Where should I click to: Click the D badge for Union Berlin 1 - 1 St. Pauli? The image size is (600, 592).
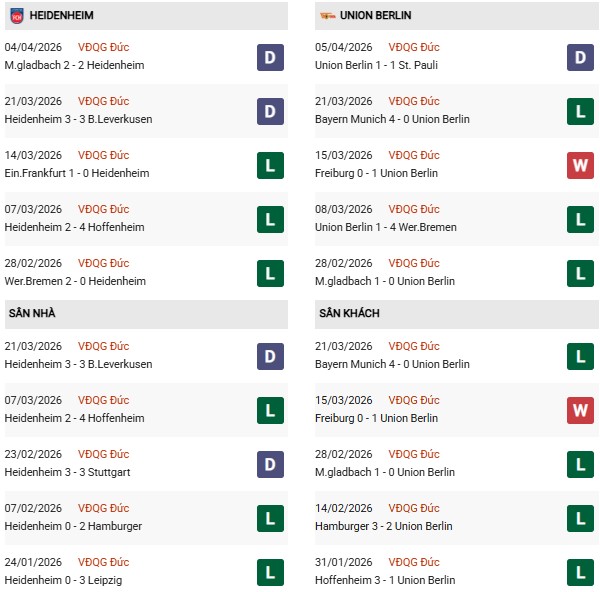click(581, 58)
